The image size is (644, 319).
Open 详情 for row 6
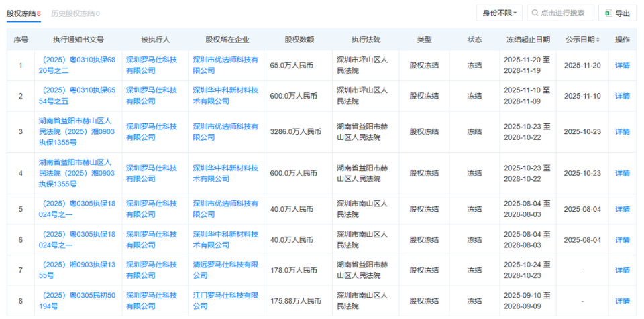[623, 239]
